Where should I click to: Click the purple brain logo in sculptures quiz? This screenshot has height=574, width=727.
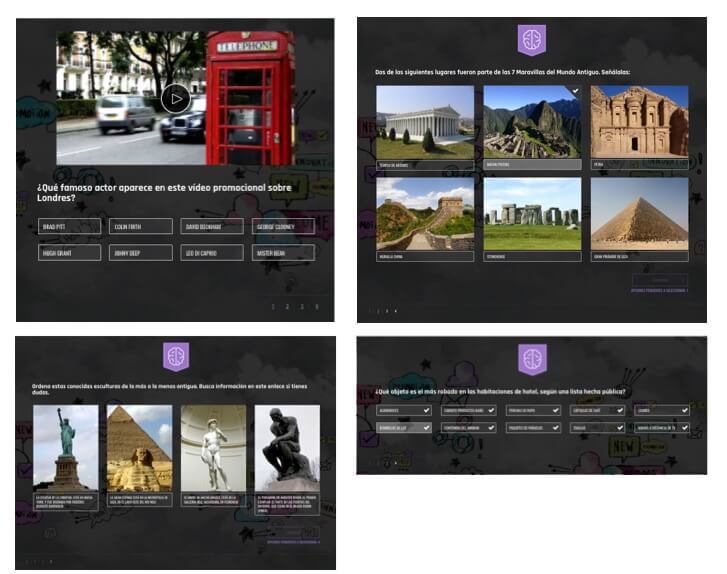(x=176, y=357)
